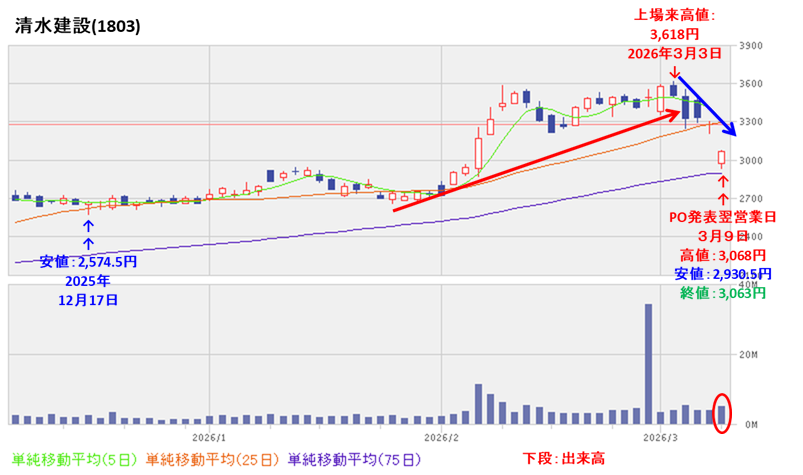Click the 3900 price axis label

click(x=751, y=46)
